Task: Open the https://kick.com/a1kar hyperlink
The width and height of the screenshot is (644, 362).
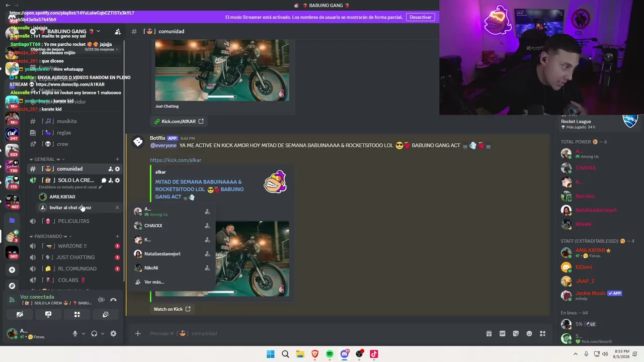Action: point(176,160)
